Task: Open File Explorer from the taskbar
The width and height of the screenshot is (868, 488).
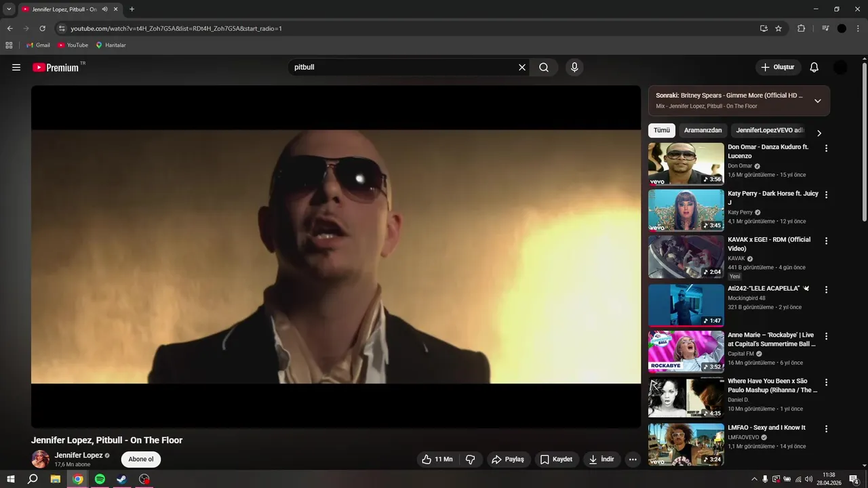Action: point(56,479)
